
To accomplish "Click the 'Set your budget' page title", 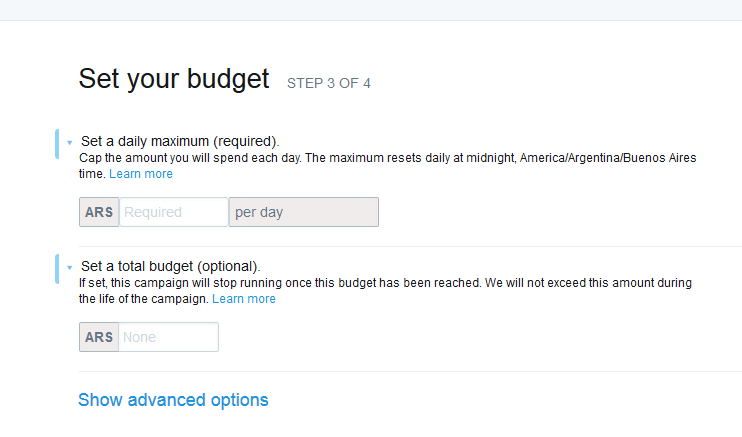I will click(x=174, y=79).
